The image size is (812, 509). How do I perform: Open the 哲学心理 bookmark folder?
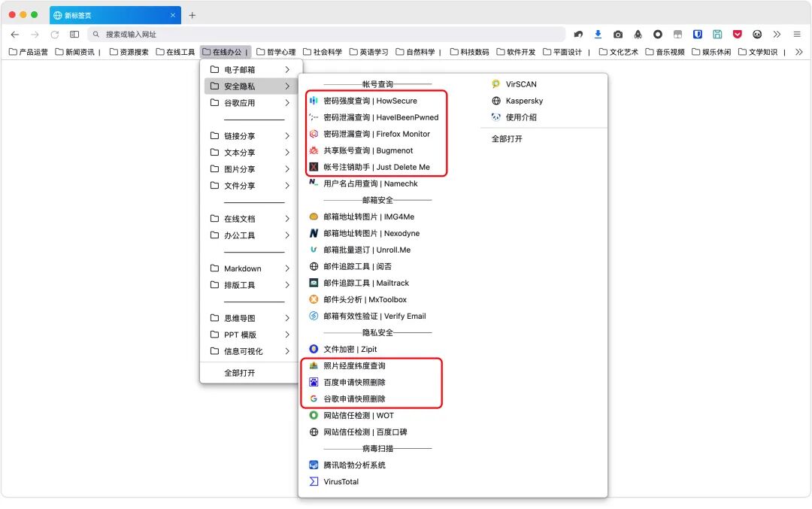[276, 52]
